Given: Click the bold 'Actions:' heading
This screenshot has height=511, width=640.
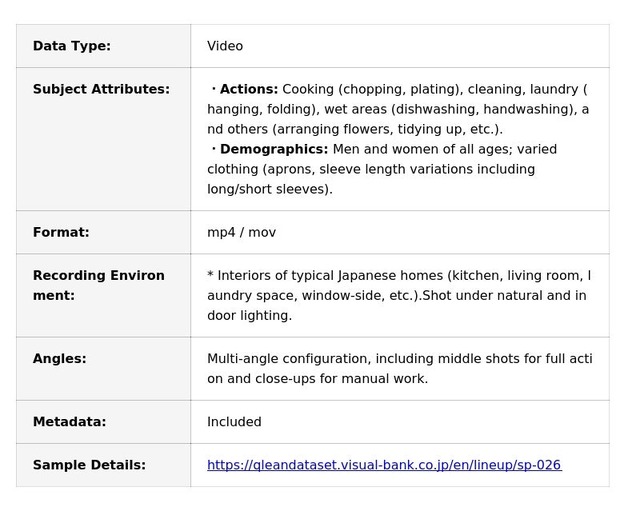Looking at the screenshot, I should [x=248, y=89].
